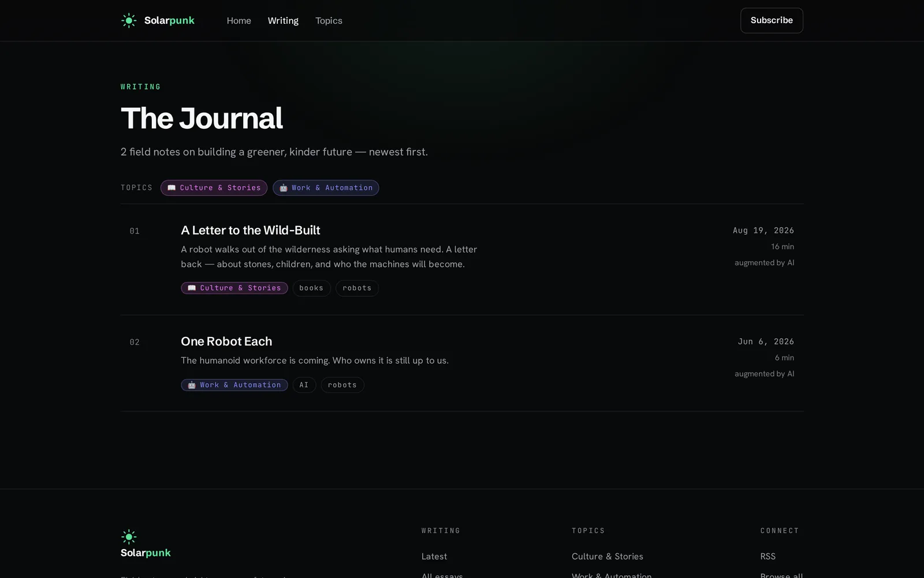Go to the Writing nav tab
The height and width of the screenshot is (578, 924).
pos(283,21)
